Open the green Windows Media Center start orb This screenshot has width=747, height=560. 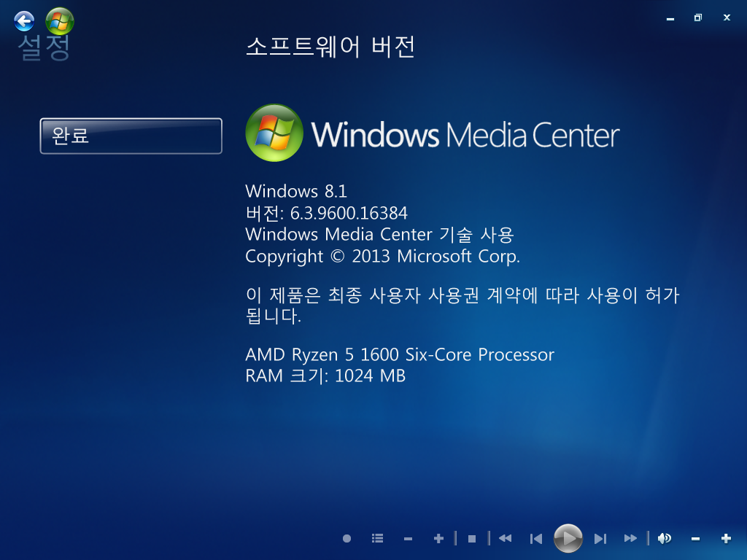tap(60, 21)
